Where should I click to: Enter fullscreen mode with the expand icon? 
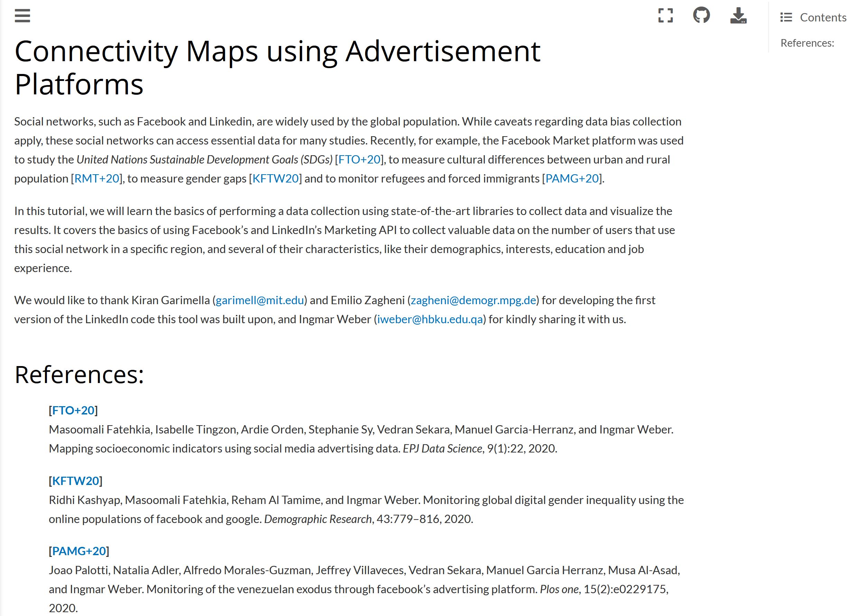point(665,16)
